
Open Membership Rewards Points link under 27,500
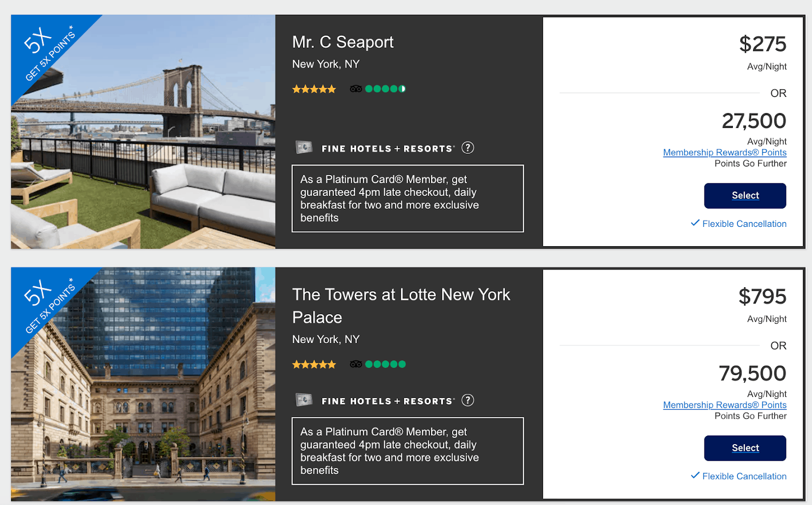click(x=725, y=152)
